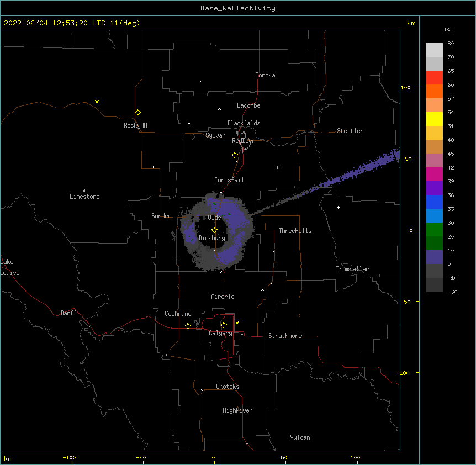Click the green 30 dBZ color swatch

[x=434, y=230]
